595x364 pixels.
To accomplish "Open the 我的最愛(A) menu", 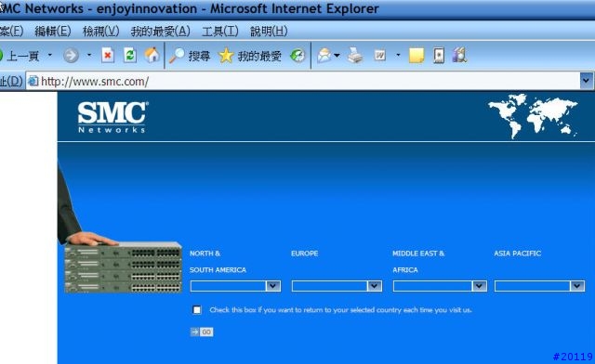I will tap(160, 31).
